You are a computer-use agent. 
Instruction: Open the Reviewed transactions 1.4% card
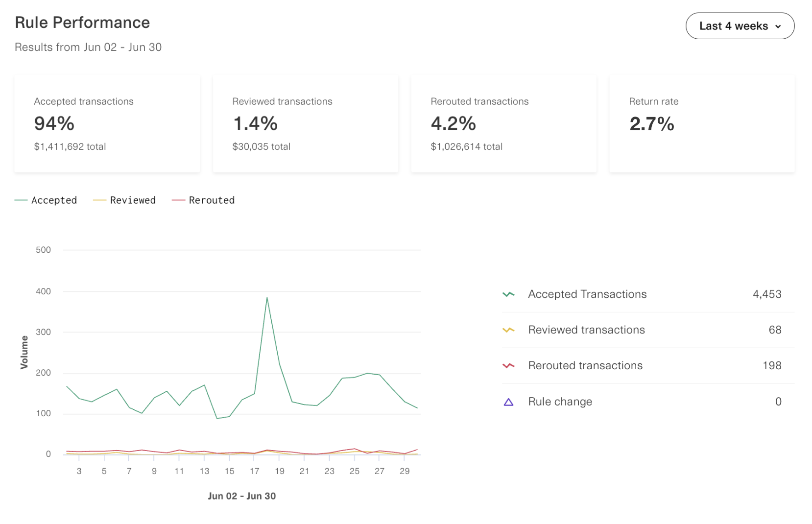click(306, 124)
